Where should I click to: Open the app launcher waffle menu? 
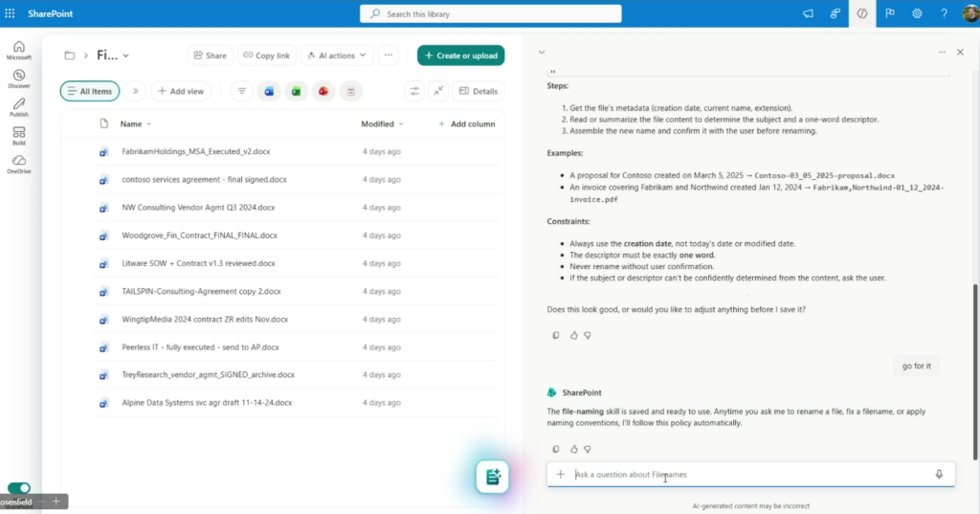10,13
